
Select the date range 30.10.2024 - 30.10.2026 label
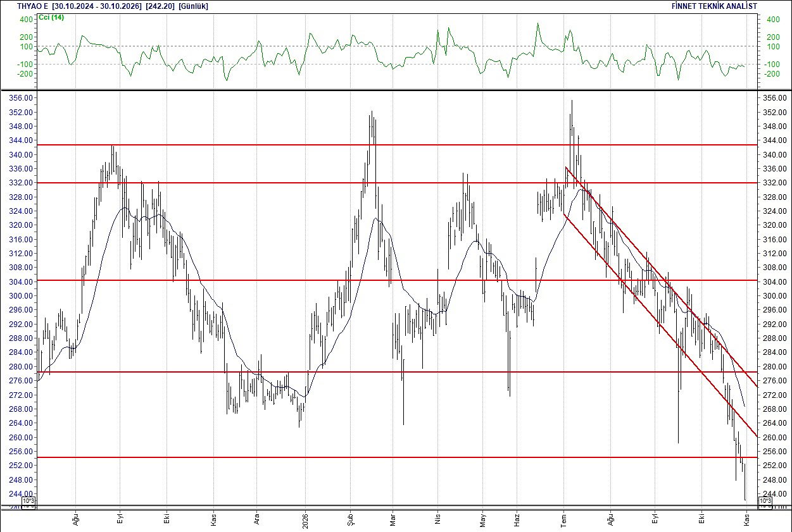tap(97, 6)
